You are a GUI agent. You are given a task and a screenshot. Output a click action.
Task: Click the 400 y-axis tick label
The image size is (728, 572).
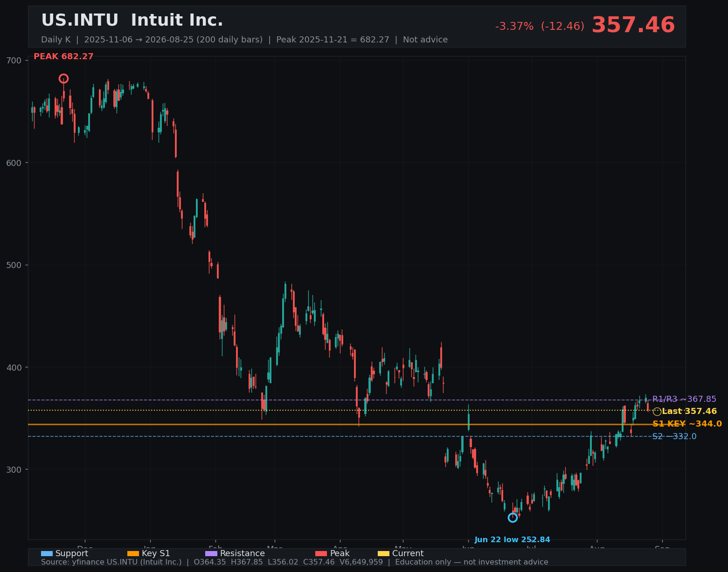coord(14,367)
